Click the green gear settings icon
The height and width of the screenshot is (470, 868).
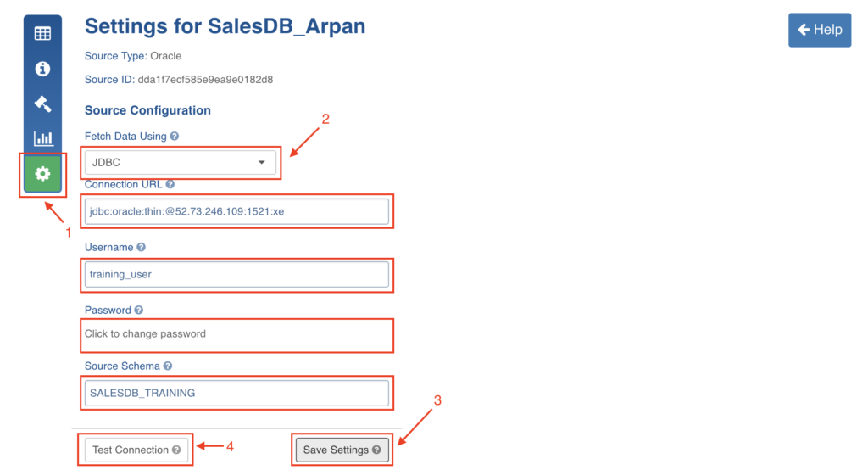(x=42, y=174)
